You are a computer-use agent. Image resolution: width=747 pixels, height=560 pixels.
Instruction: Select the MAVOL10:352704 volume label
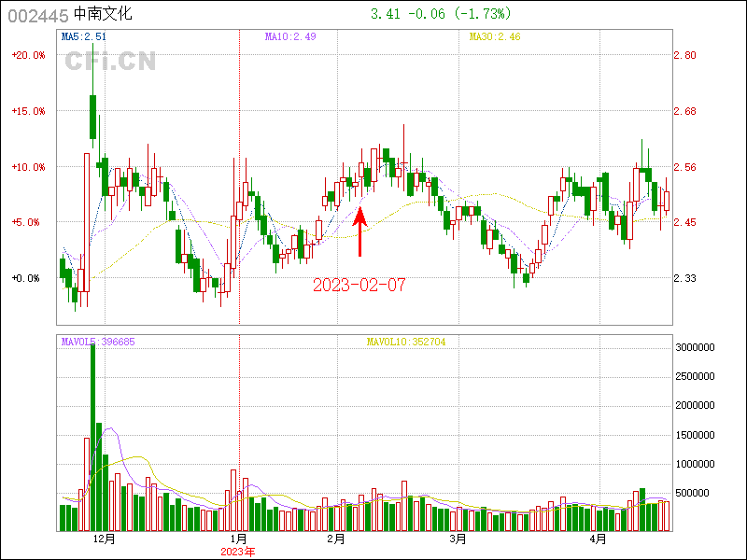pyautogui.click(x=406, y=342)
